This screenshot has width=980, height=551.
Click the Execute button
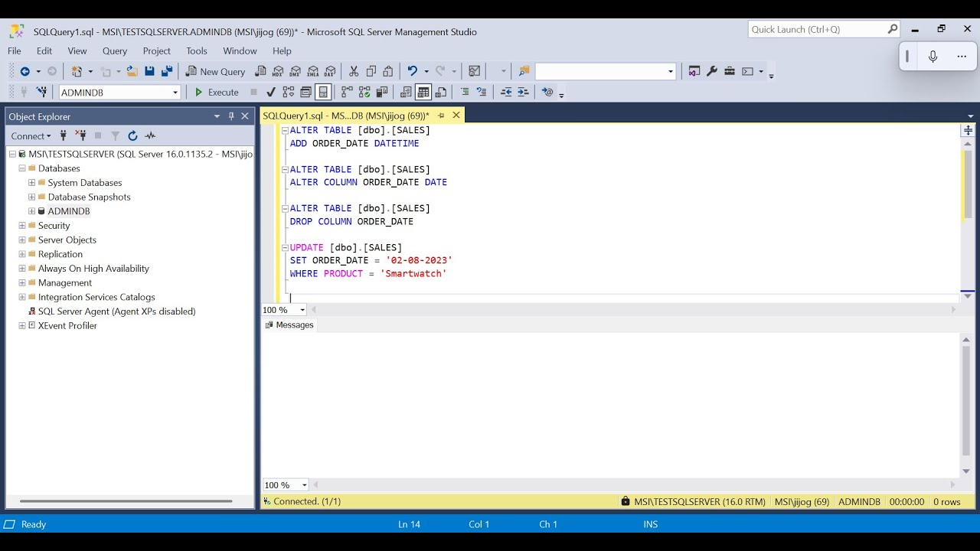coord(217,92)
